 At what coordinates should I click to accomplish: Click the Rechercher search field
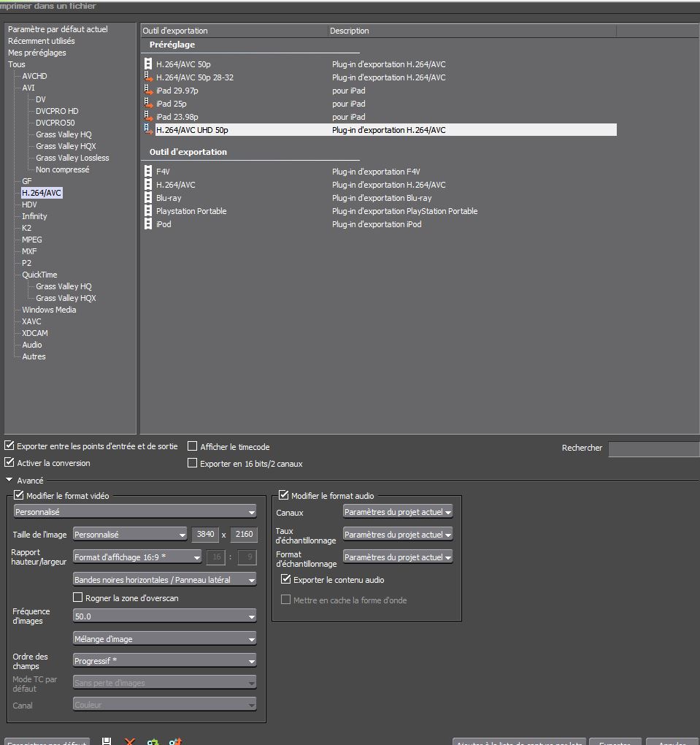pos(654,448)
